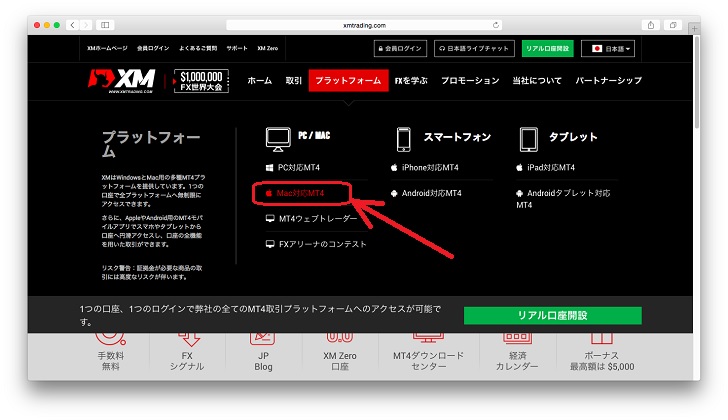Select the 当社について menu item
The width and height of the screenshot is (728, 420).
537,81
